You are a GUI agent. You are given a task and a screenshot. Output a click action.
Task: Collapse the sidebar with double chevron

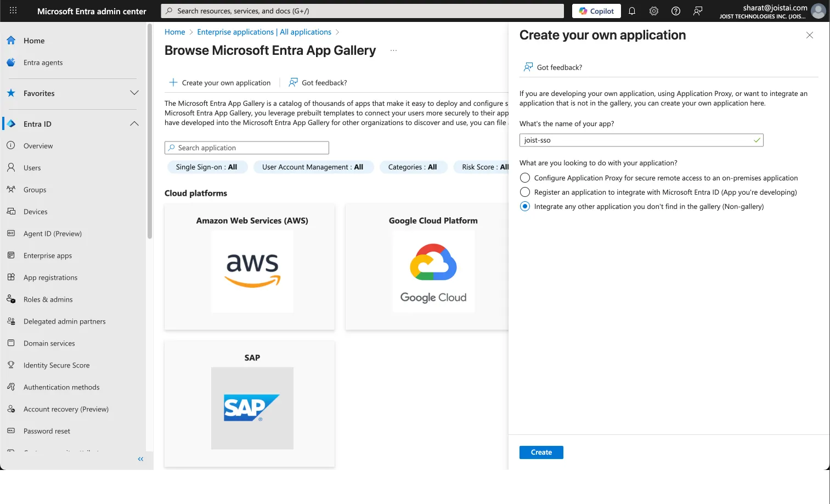[x=140, y=459]
